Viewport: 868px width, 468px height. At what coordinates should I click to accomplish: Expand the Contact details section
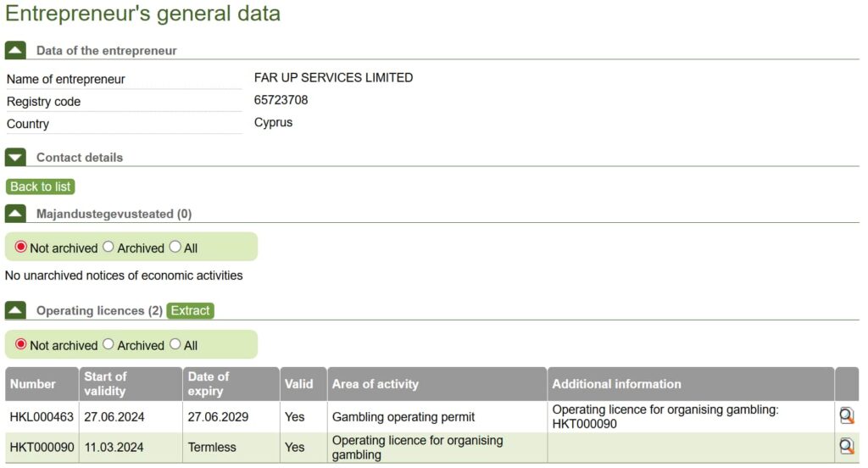pos(15,157)
